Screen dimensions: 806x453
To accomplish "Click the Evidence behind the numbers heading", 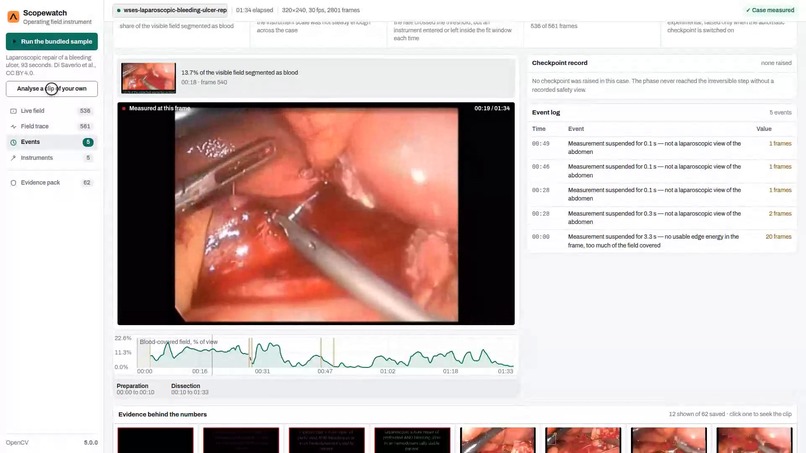I will click(162, 414).
